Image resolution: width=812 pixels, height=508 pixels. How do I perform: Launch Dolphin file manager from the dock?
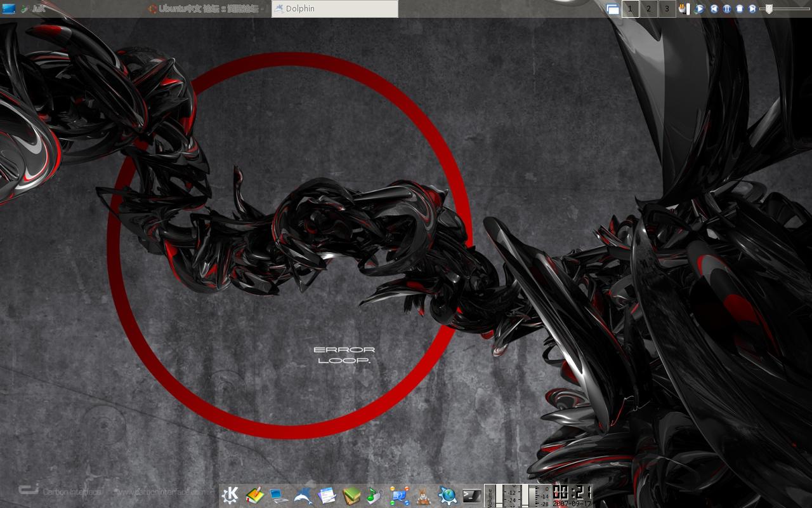pos(303,495)
